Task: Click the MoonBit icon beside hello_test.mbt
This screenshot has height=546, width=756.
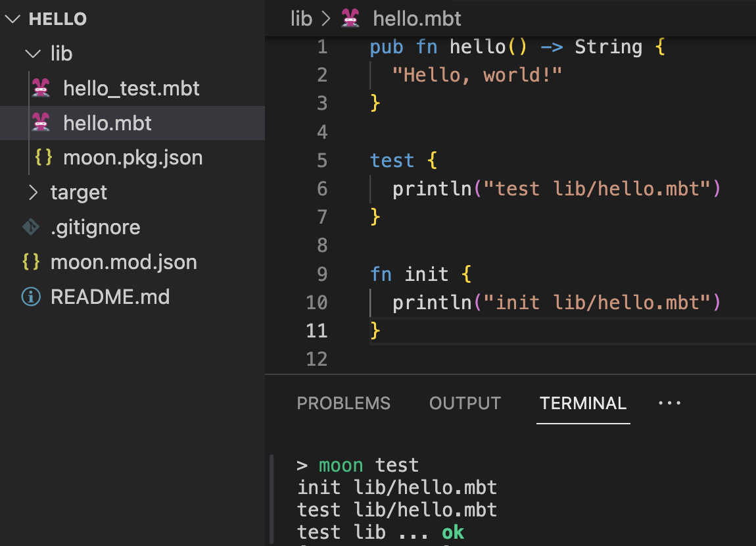Action: tap(41, 88)
